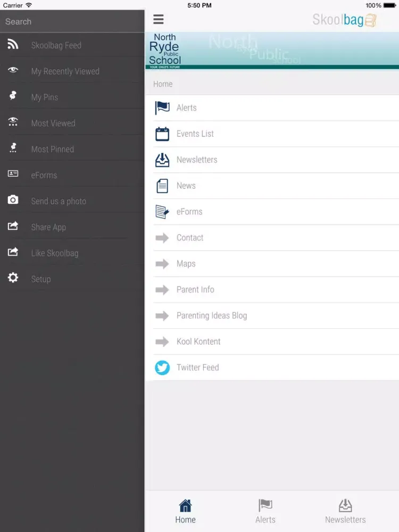The width and height of the screenshot is (399, 532).
Task: Open the Contact row label
Action: point(190,237)
